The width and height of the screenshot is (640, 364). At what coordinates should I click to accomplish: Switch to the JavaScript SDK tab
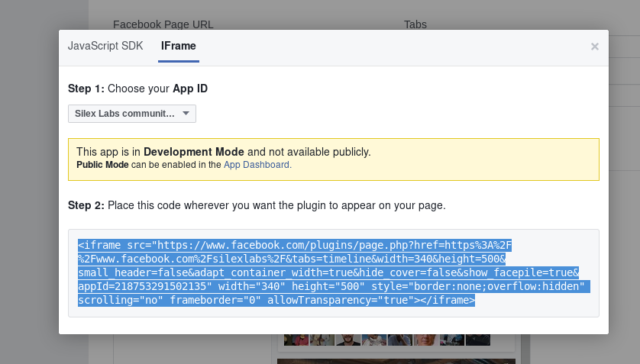[105, 46]
